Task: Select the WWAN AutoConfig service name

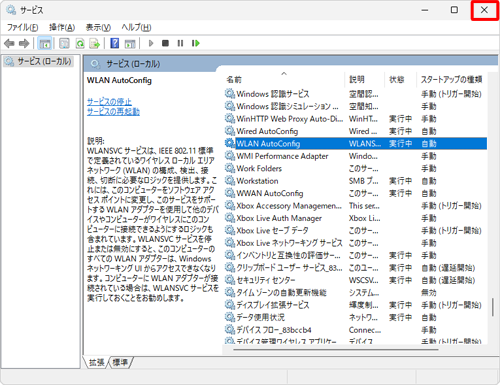Action: [270, 193]
